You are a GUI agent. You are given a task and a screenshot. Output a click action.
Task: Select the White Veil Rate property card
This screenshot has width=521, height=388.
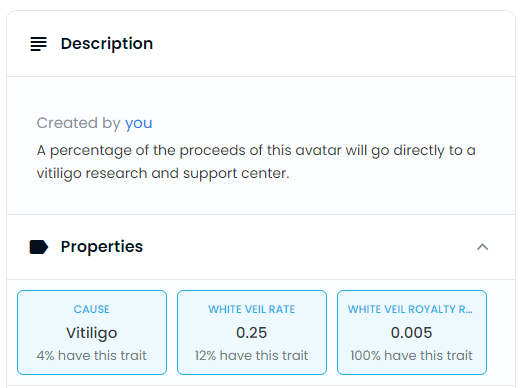[252, 332]
